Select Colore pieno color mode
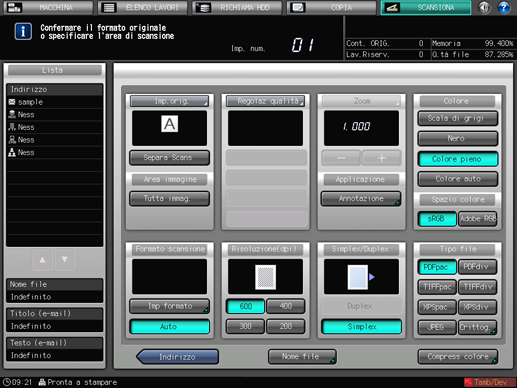This screenshot has width=517, height=388. (x=458, y=159)
